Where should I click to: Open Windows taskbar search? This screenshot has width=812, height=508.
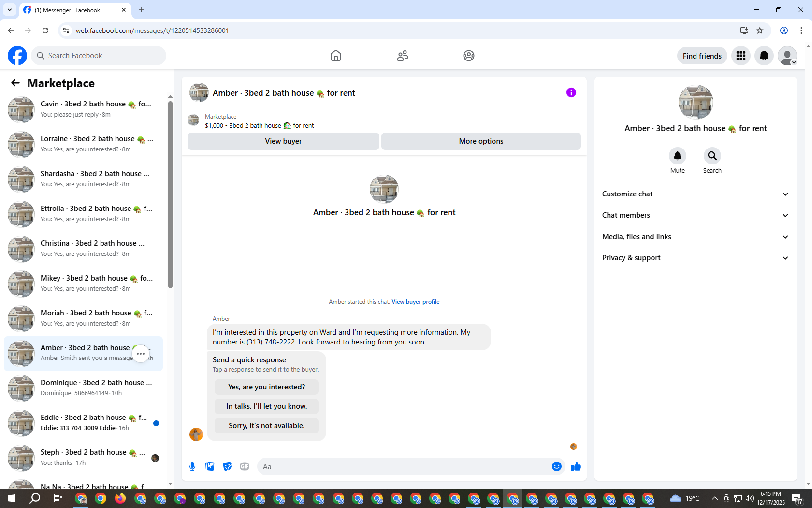35,498
